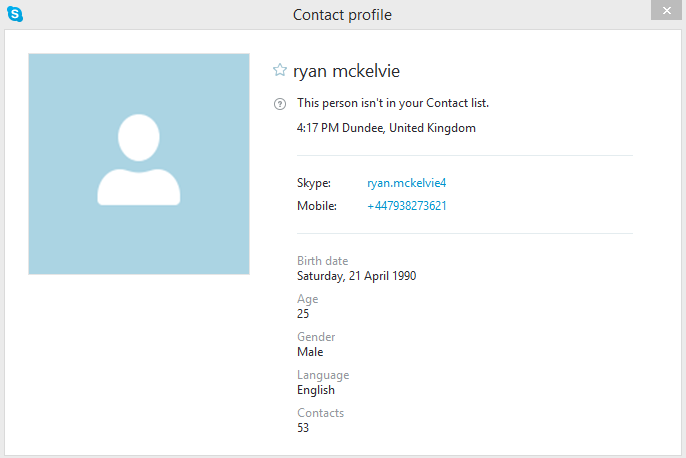Click the text "This person isn't in your Contact list."
Image resolution: width=686 pixels, height=458 pixels.
(x=393, y=103)
